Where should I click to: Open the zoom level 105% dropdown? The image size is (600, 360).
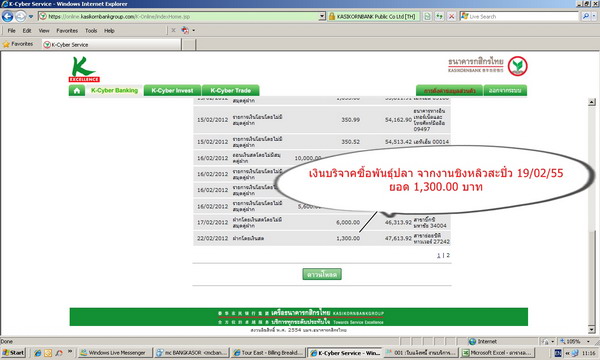(588, 341)
